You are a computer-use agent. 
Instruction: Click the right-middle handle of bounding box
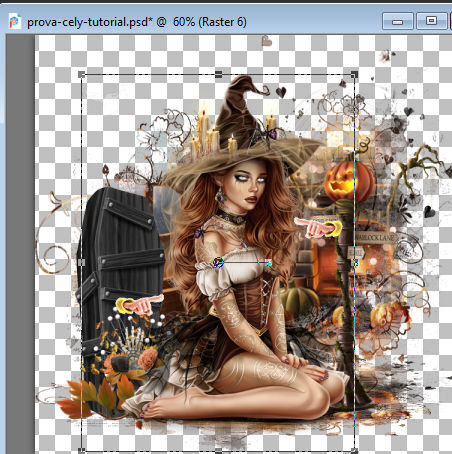tap(355, 263)
